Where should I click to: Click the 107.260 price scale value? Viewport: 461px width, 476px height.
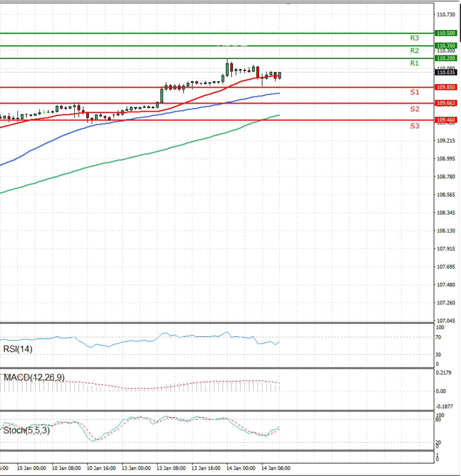[446, 303]
